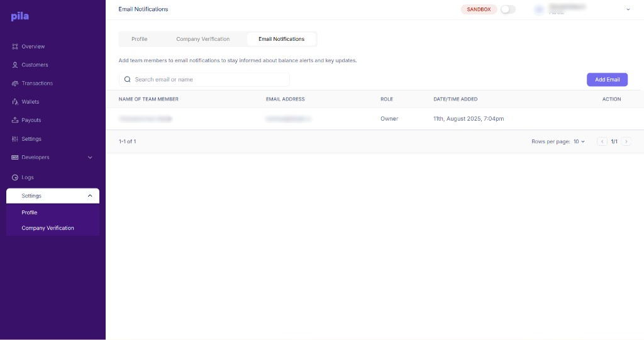Open Payouts in sidebar
644x340 pixels.
(31, 120)
